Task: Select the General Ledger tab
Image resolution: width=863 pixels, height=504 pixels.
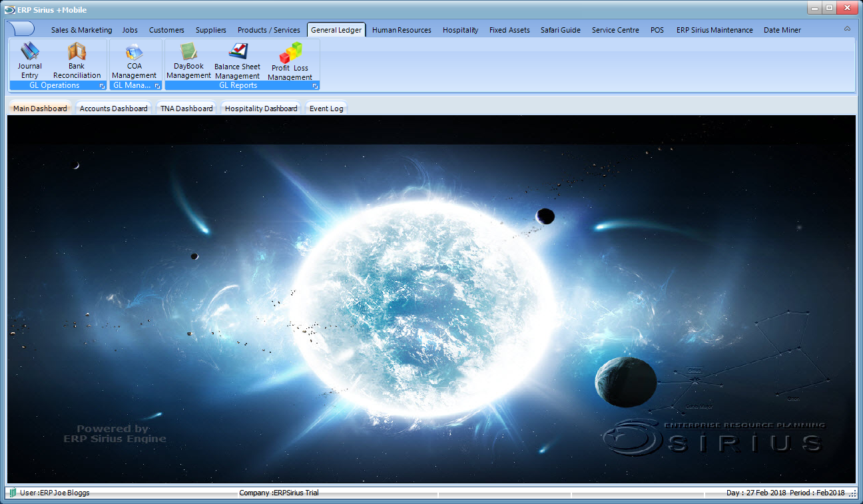Action: (x=336, y=30)
